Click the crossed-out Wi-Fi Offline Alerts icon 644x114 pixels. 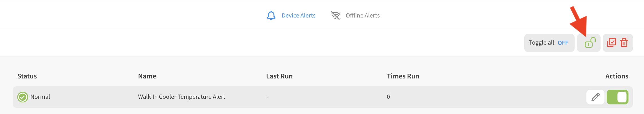(335, 16)
